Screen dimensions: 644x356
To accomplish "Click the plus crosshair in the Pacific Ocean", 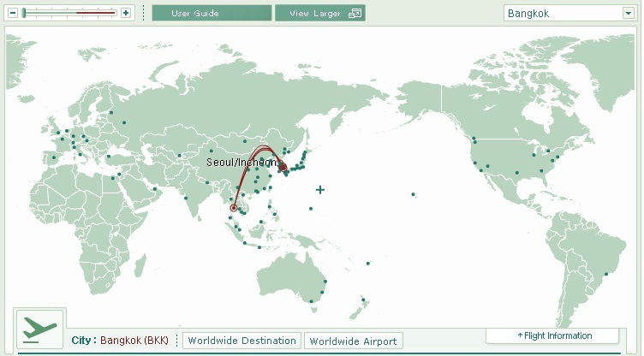I will tap(320, 189).
